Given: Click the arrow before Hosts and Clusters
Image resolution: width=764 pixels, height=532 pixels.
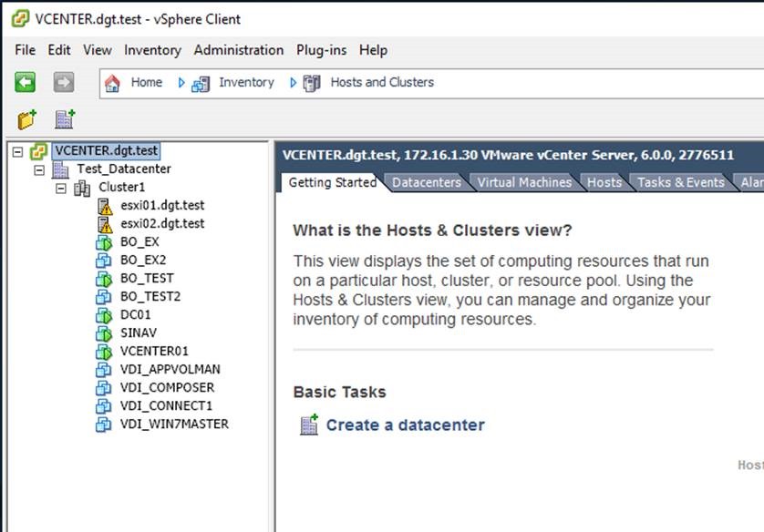Looking at the screenshot, I should tap(293, 83).
